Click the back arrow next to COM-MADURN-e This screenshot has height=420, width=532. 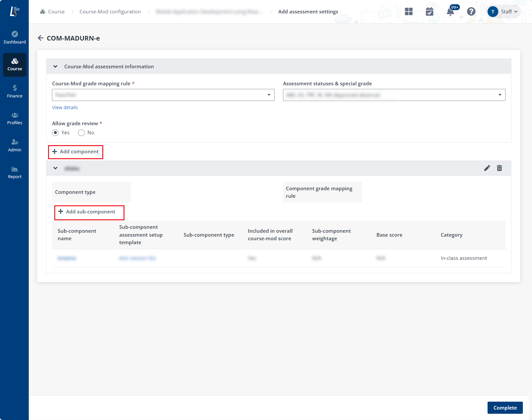(x=41, y=38)
